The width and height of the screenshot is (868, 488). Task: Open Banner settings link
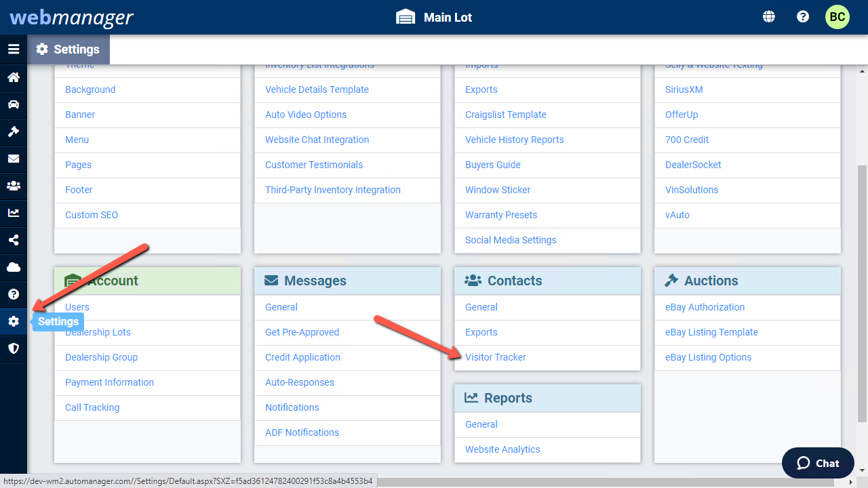(x=80, y=115)
